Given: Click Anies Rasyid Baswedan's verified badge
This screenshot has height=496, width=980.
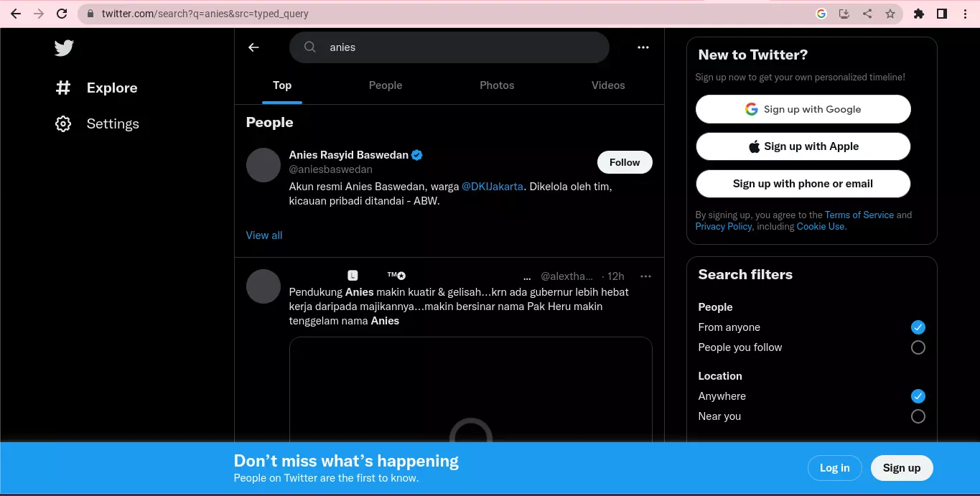Looking at the screenshot, I should (x=417, y=155).
